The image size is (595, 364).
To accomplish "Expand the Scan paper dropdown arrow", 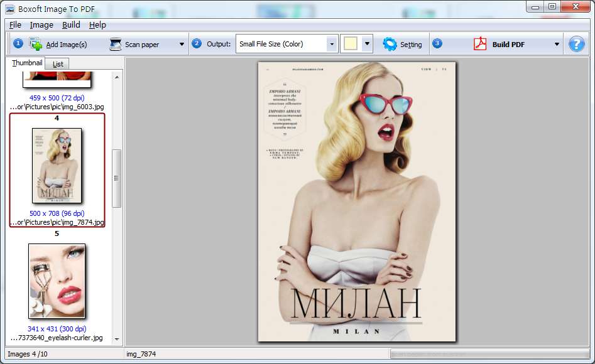I will pyautogui.click(x=182, y=44).
